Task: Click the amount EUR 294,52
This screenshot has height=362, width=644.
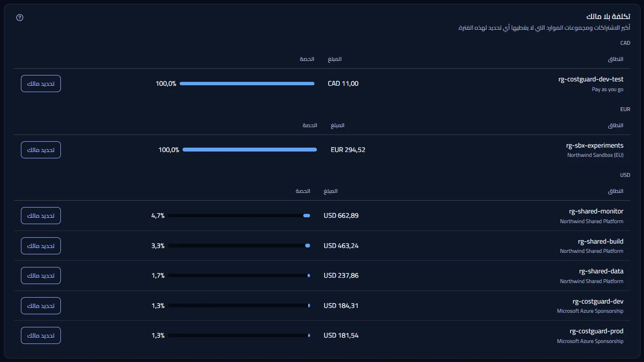Action: (348, 150)
